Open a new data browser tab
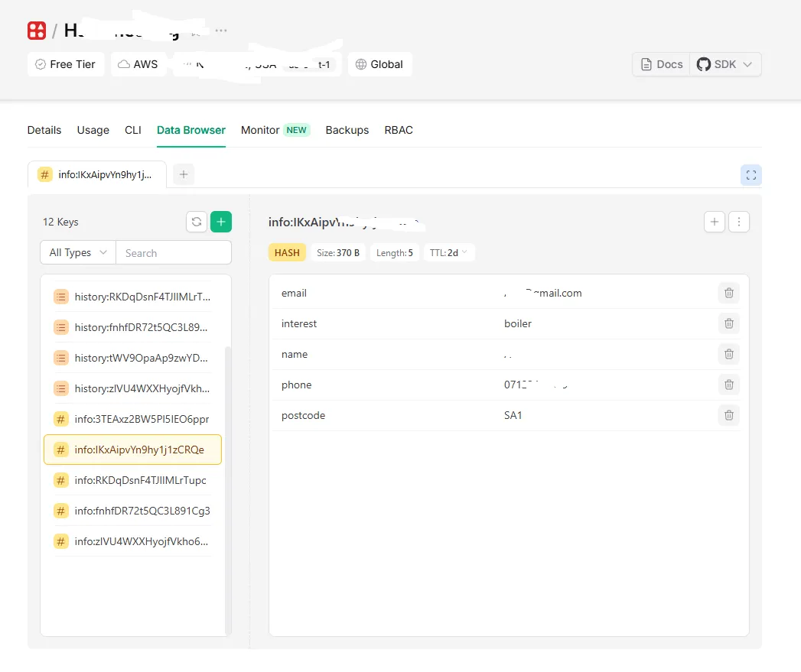The height and width of the screenshot is (672, 801). [x=184, y=174]
